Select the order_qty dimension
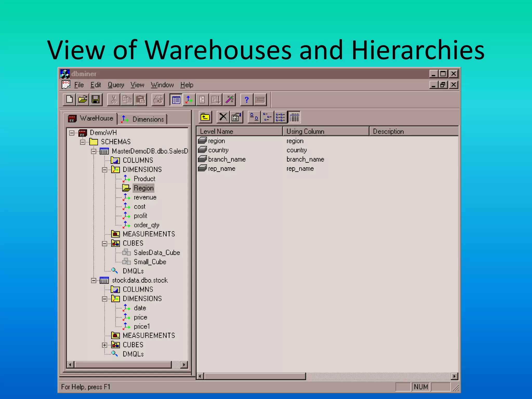The width and height of the screenshot is (532, 399). pyautogui.click(x=147, y=225)
